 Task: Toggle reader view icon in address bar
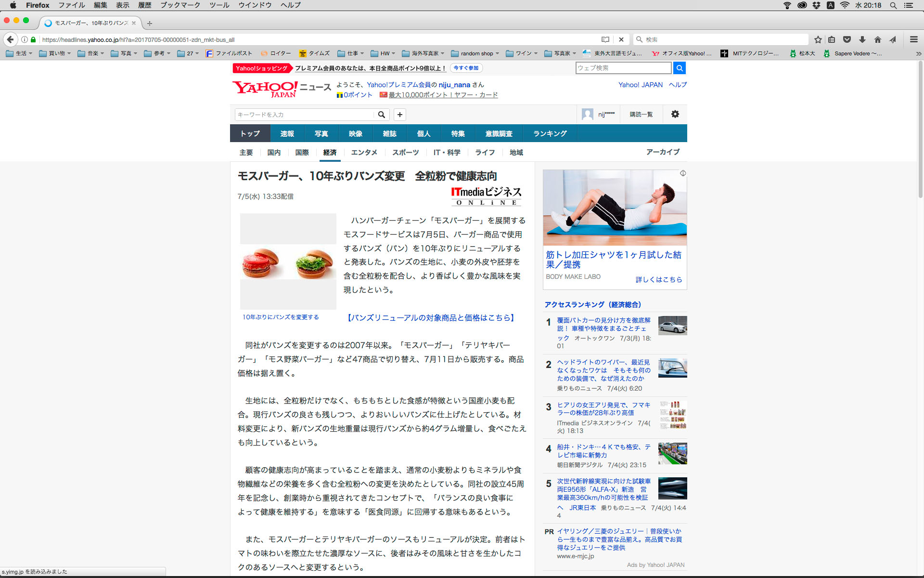click(605, 39)
